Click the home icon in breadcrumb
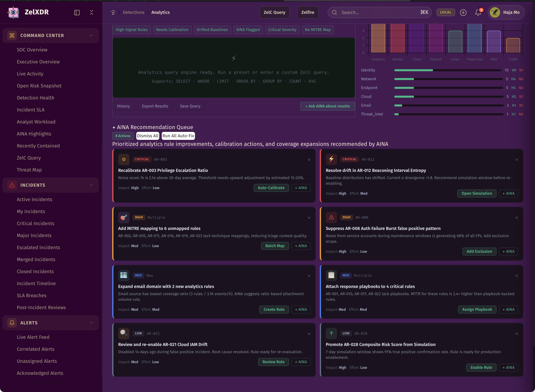 113,12
